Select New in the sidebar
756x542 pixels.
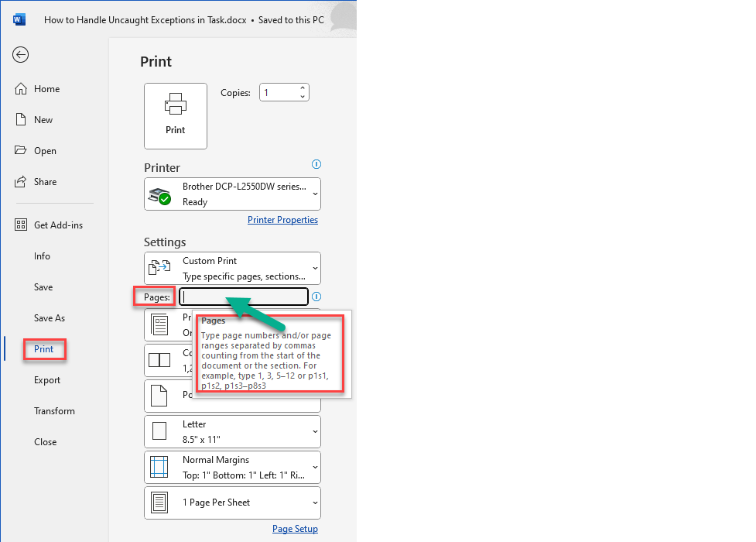[x=43, y=120]
